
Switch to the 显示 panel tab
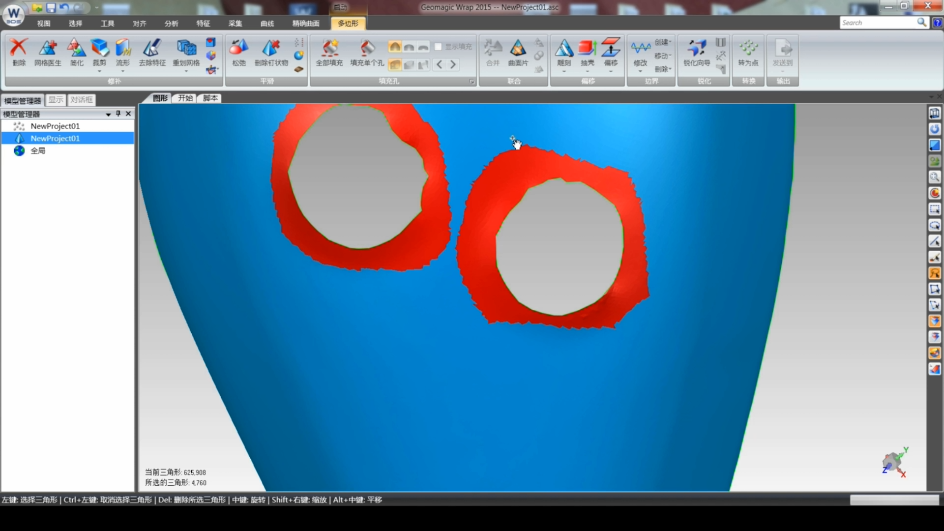(56, 100)
